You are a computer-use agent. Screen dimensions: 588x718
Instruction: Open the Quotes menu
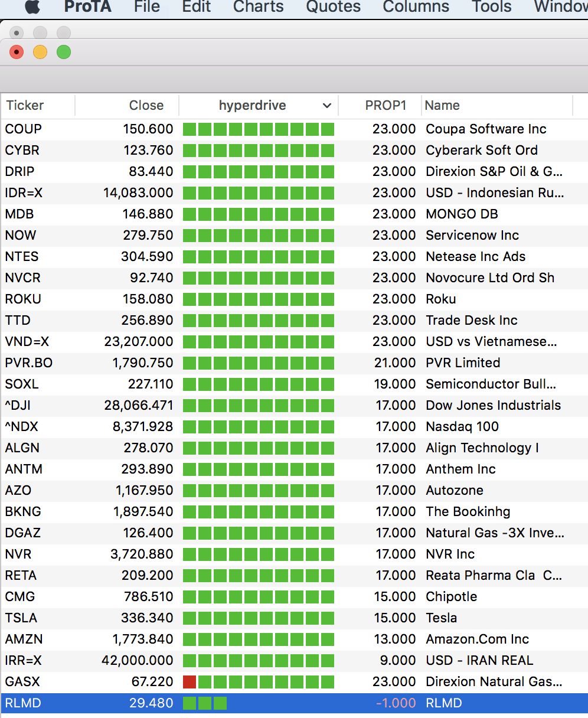[334, 6]
